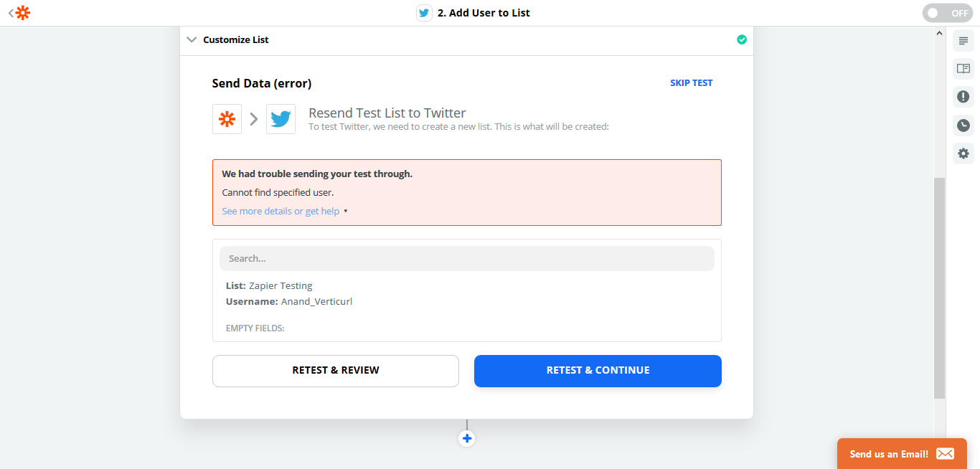
Task: Open the settings gear icon in sidebar
Action: [963, 153]
